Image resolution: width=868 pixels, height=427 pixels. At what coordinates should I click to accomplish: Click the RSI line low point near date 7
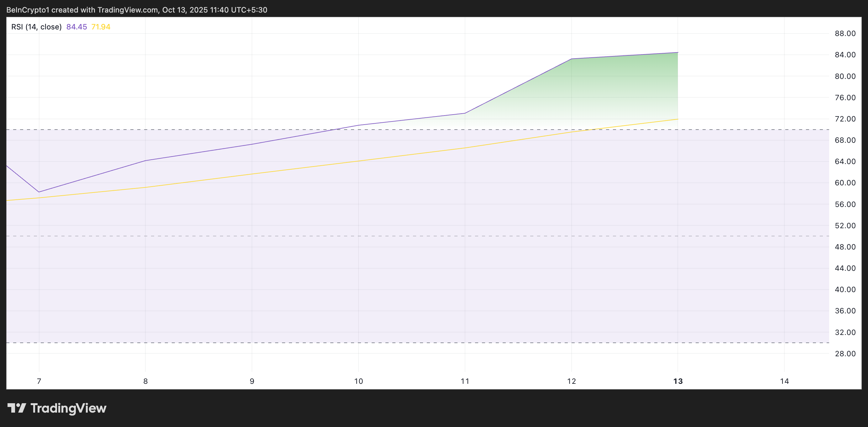[x=39, y=192]
